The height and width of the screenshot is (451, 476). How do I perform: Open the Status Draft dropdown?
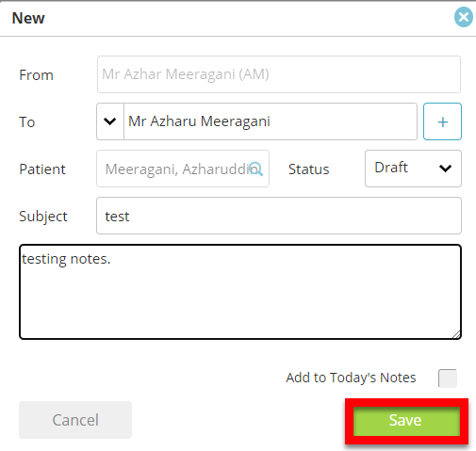[413, 169]
